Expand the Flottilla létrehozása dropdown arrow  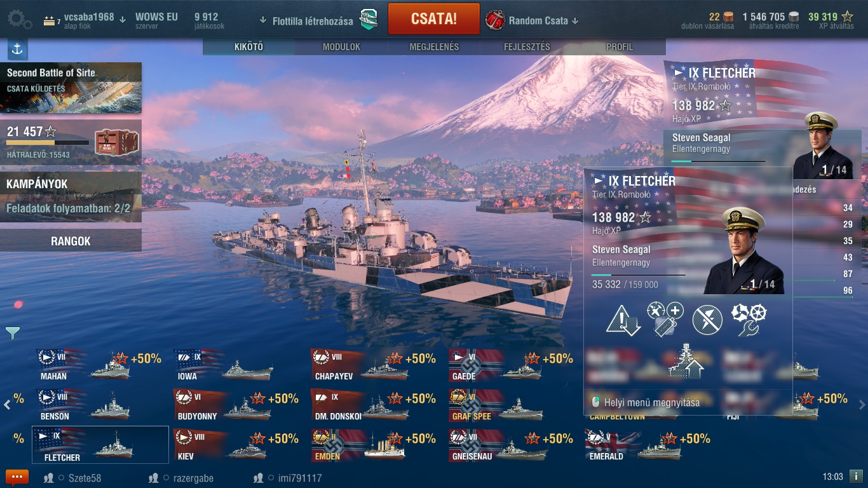coord(263,20)
